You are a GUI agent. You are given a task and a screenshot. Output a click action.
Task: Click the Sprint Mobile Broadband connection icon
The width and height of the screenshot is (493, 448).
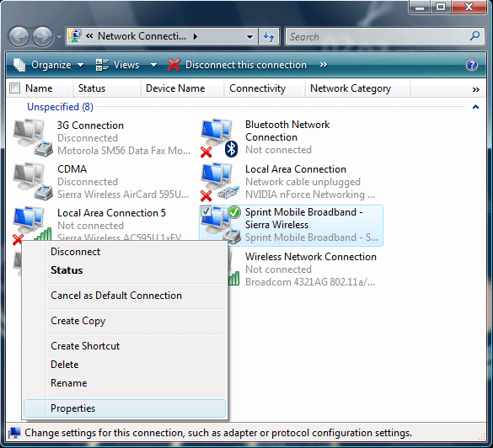(x=222, y=225)
